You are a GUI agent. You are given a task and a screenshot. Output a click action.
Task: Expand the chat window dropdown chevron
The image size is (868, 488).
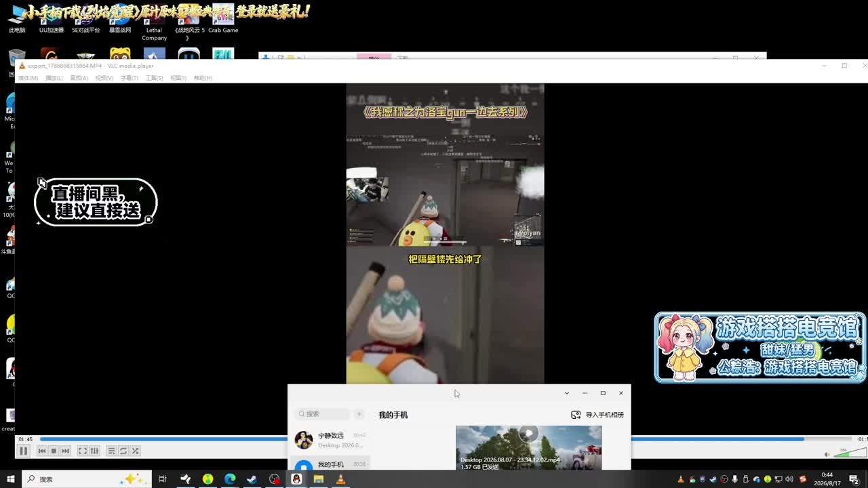[x=567, y=393]
